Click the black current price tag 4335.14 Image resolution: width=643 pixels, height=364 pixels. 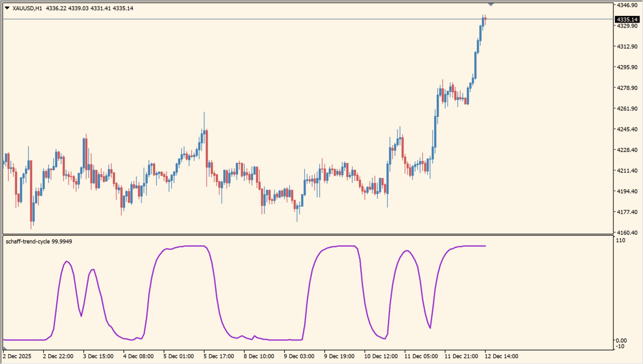point(627,20)
